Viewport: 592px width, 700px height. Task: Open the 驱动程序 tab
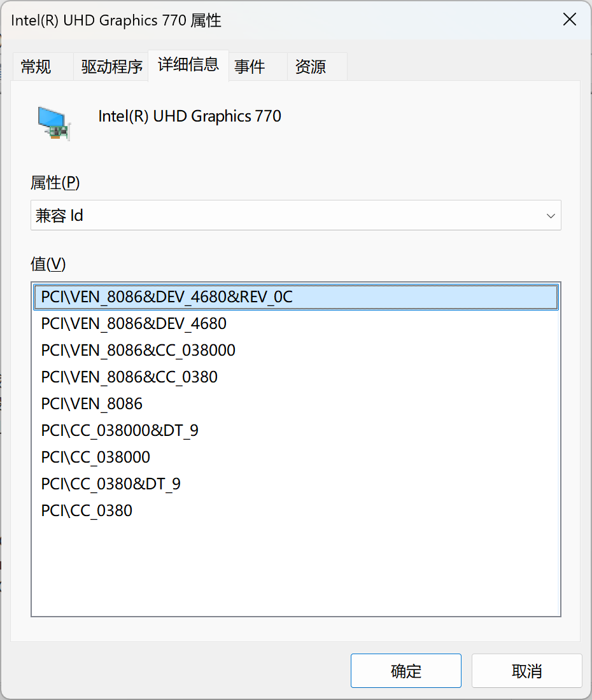(x=111, y=66)
